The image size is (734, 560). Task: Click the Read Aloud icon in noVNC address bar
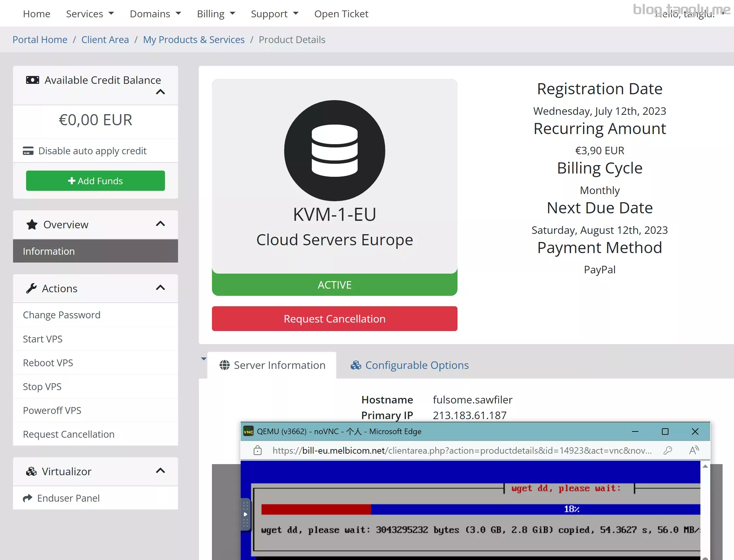click(694, 450)
